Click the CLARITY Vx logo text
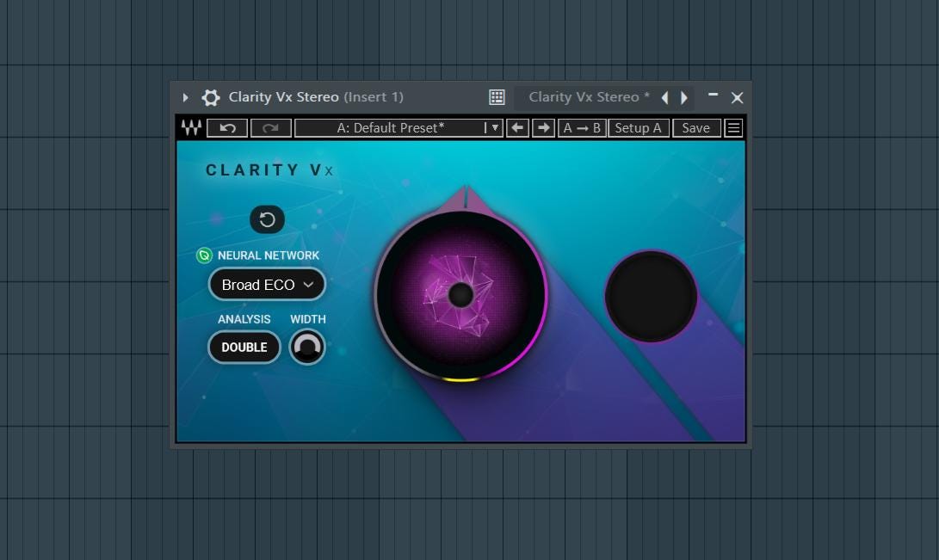This screenshot has width=939, height=560. (269, 170)
